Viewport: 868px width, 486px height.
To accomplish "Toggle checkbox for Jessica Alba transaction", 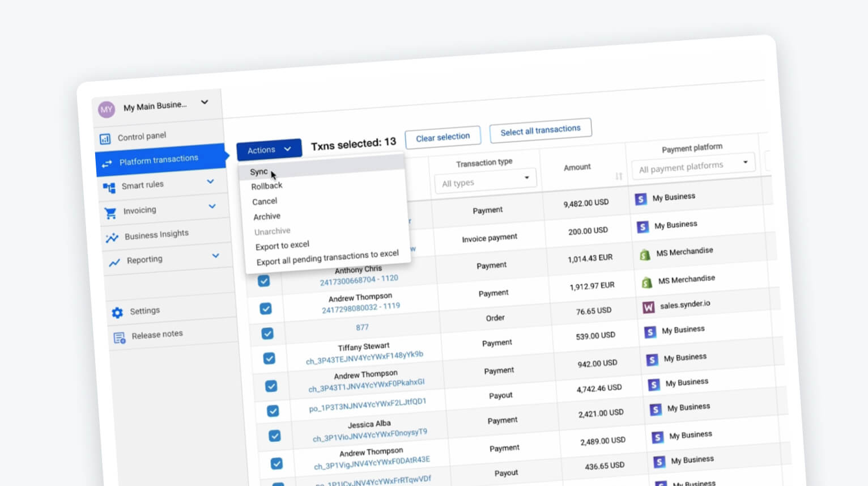I will pyautogui.click(x=275, y=436).
